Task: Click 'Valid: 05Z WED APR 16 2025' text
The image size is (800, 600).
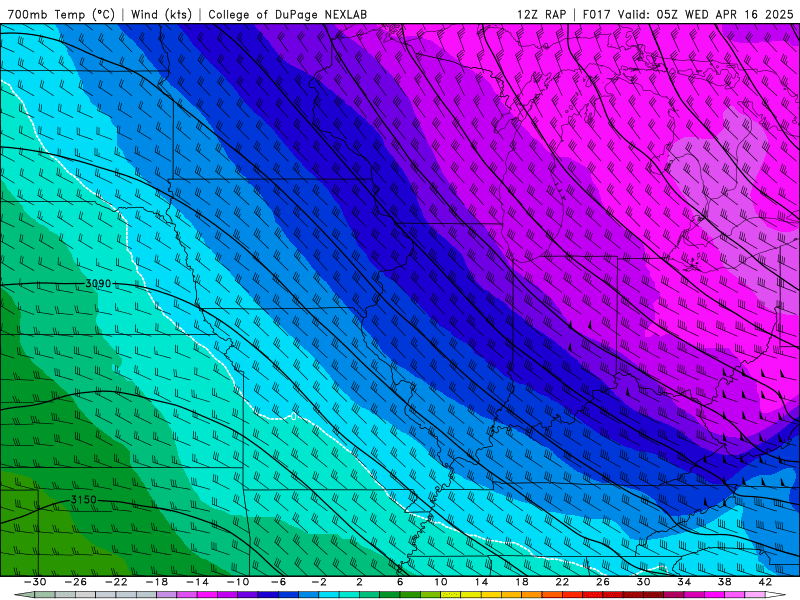Action: [706, 14]
